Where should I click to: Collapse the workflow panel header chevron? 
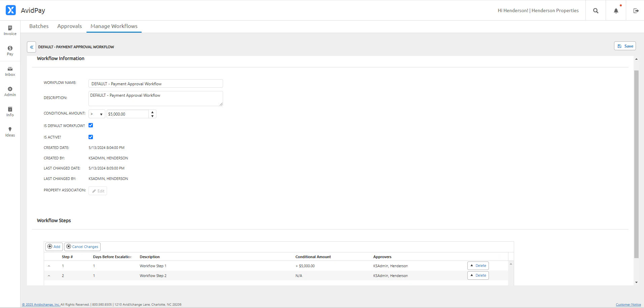31,47
